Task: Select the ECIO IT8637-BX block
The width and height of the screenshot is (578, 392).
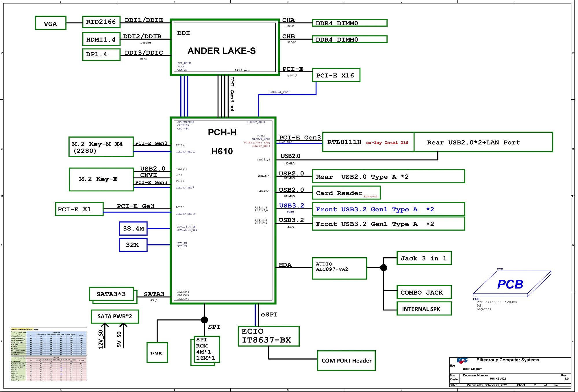Action: click(268, 336)
